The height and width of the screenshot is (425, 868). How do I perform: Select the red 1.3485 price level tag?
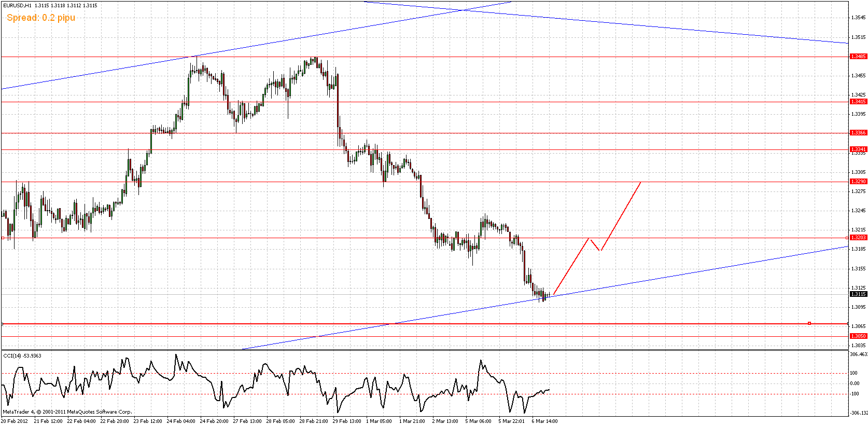click(x=858, y=57)
